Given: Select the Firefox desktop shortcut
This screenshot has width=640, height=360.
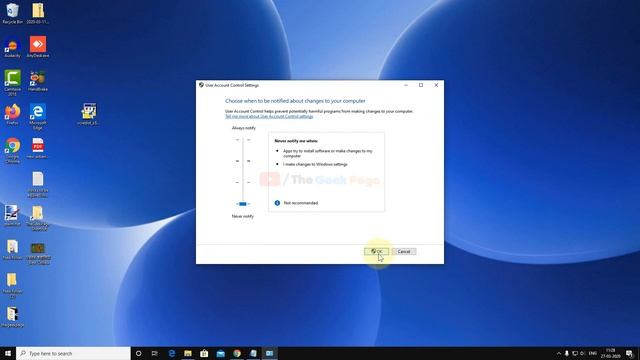Looking at the screenshot, I should click(x=12, y=114).
